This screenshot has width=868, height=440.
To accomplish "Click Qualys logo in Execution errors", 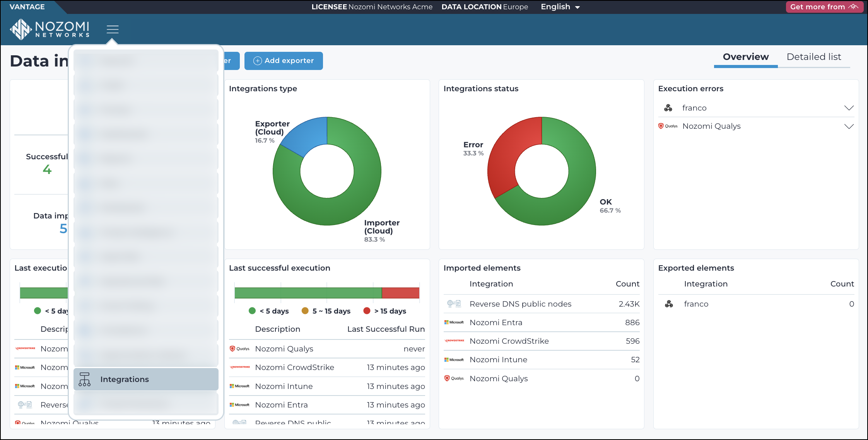I will (x=668, y=126).
